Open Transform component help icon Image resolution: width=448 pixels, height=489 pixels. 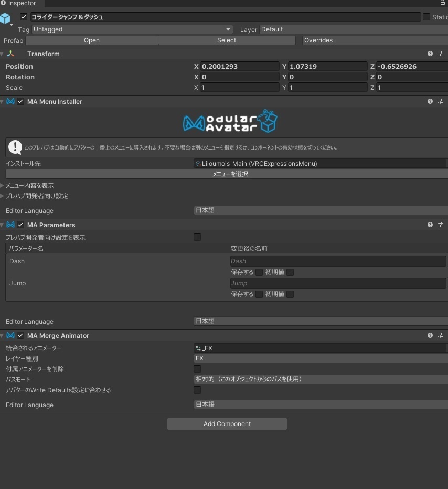click(x=430, y=54)
